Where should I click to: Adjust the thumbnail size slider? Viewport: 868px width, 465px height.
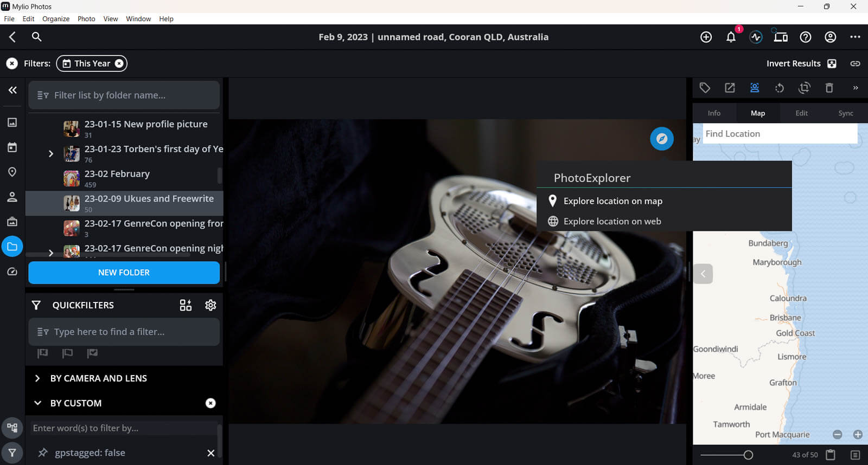pyautogui.click(x=748, y=455)
